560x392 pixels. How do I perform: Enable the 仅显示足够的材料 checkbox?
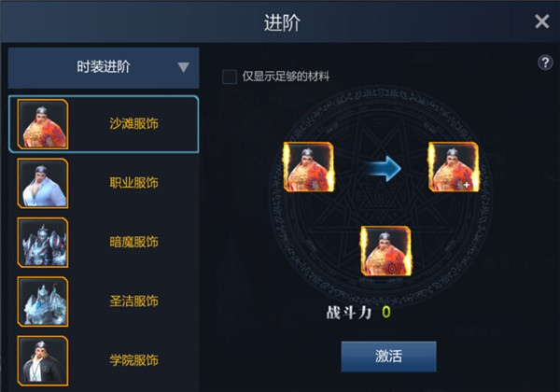click(x=230, y=77)
